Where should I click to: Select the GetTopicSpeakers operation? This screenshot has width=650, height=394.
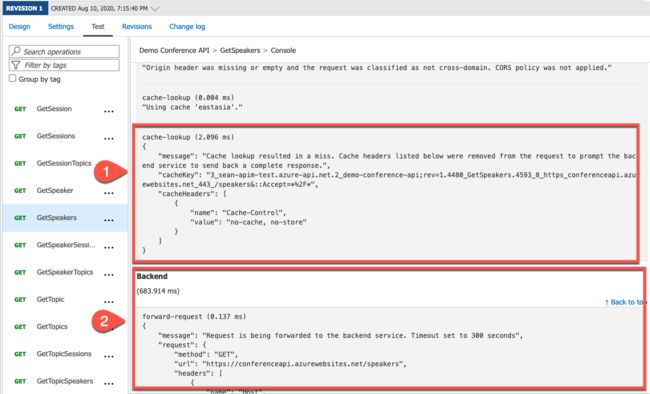[x=65, y=381]
